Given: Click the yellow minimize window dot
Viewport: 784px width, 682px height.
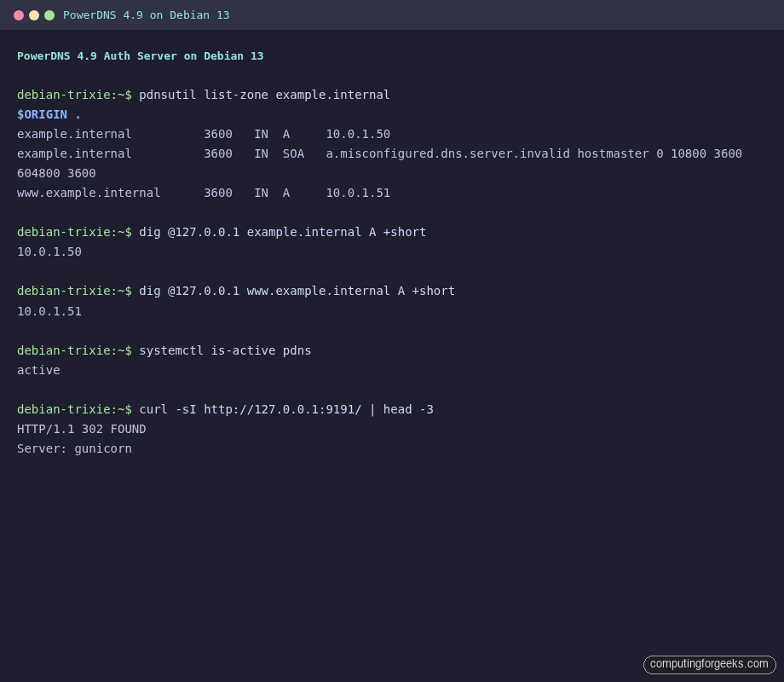Looking at the screenshot, I should (x=34, y=15).
